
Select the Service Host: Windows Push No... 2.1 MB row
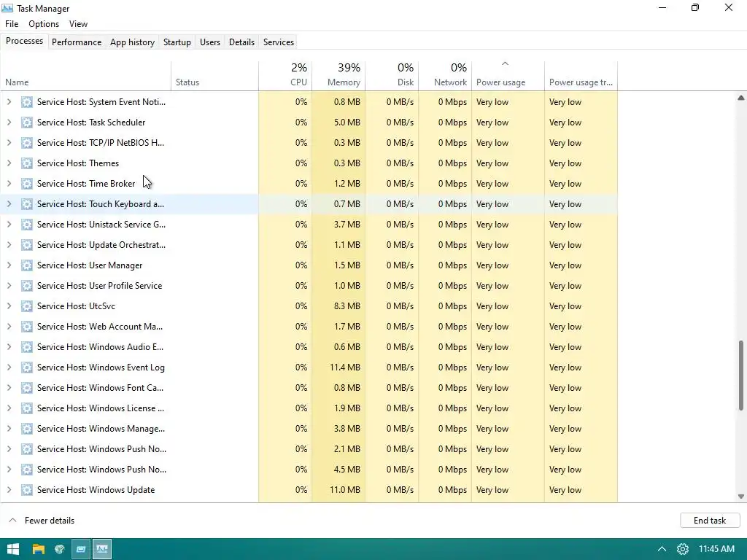click(x=309, y=449)
